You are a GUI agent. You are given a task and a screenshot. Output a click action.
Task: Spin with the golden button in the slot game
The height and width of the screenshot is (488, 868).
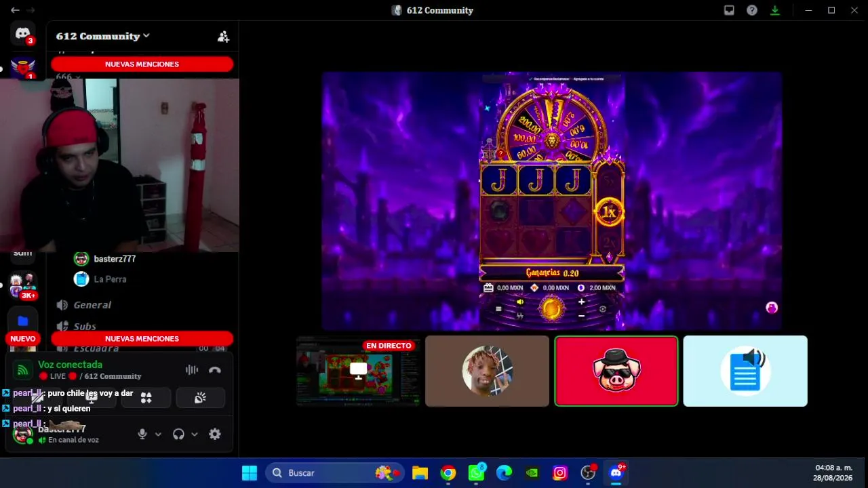click(552, 308)
